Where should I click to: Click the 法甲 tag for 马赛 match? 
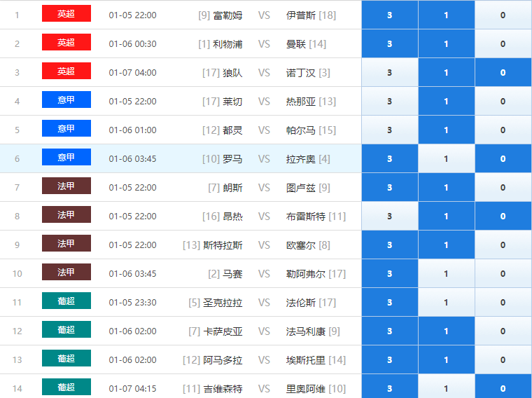tap(66, 272)
